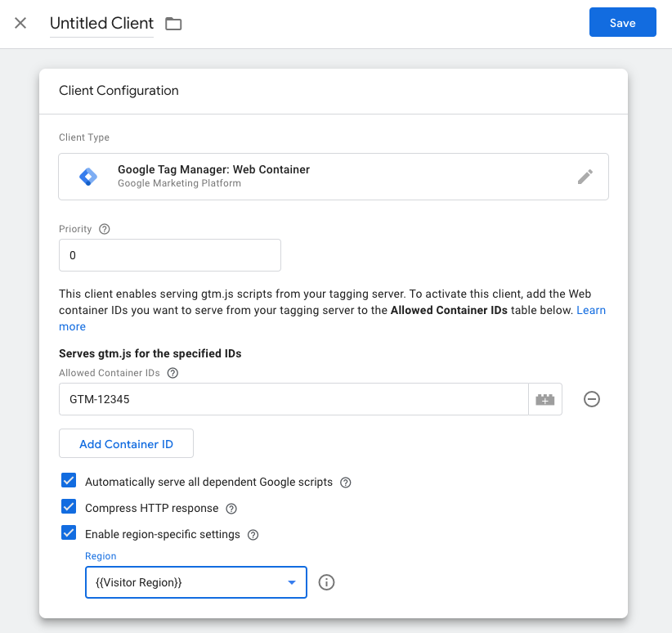
Task: Open help for dependent Google scripts option
Action: click(345, 483)
